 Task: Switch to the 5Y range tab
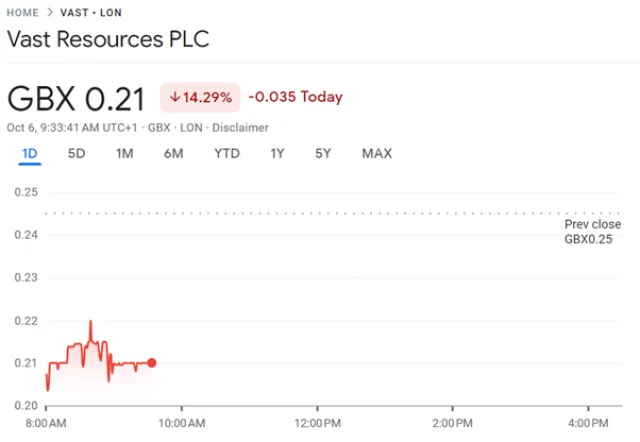[x=323, y=153]
